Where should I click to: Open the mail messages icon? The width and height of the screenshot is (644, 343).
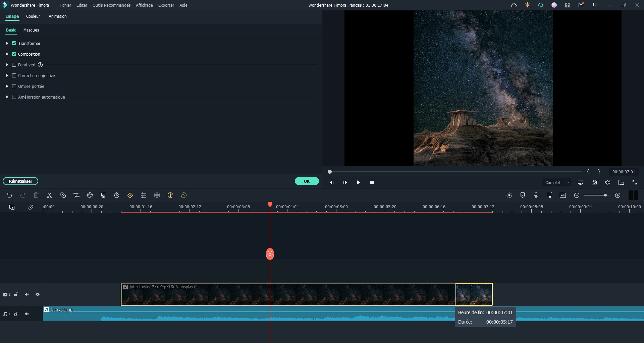[x=581, y=5]
